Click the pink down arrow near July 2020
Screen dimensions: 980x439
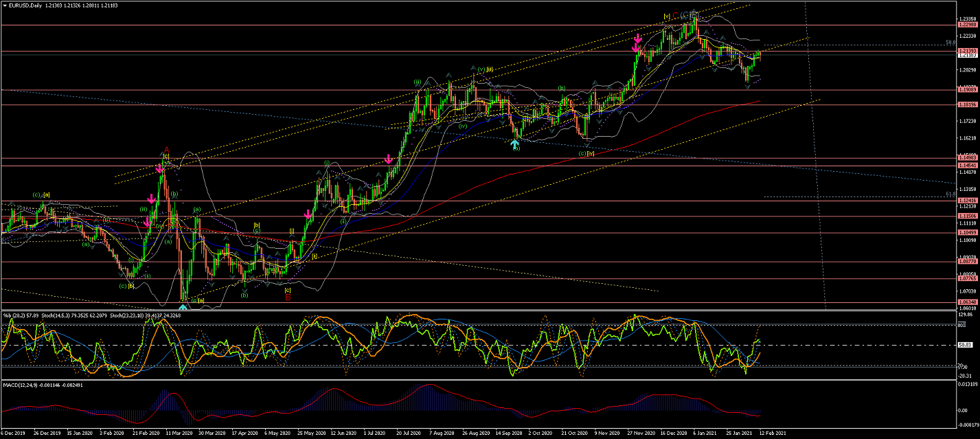coord(389,159)
